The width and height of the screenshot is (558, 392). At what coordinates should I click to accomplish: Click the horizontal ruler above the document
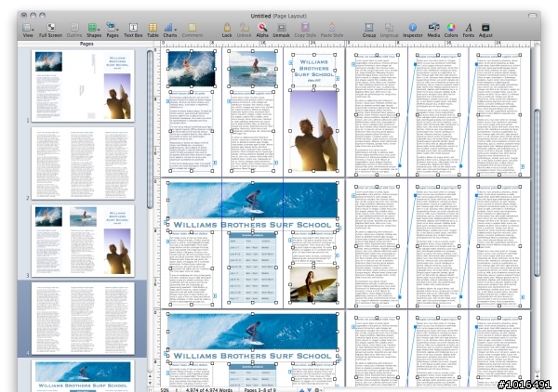click(345, 44)
